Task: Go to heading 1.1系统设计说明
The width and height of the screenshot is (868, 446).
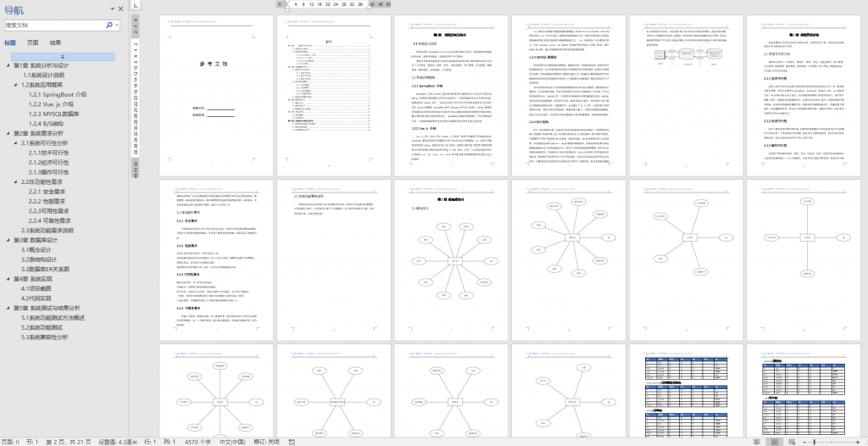Action: click(x=44, y=75)
